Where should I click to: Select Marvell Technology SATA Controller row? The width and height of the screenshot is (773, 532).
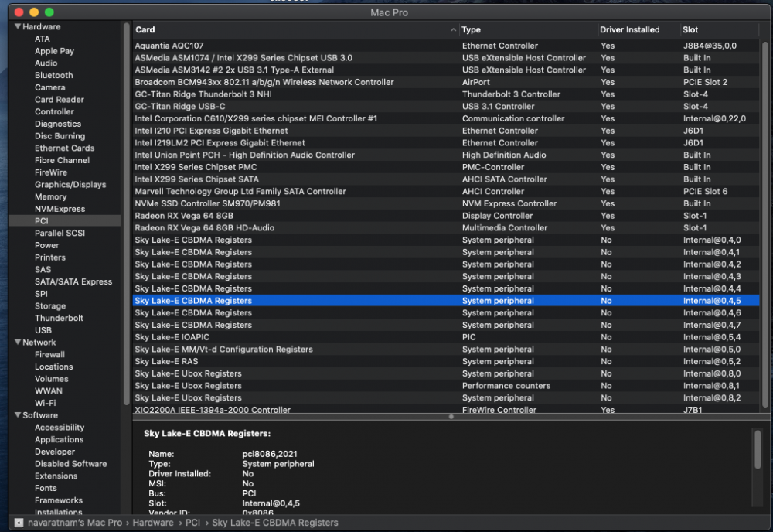click(446, 191)
